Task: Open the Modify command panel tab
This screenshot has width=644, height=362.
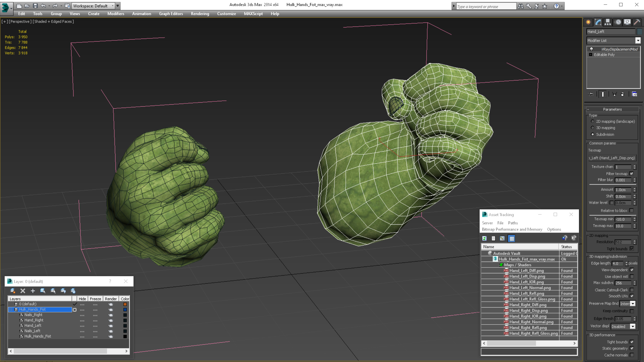Action: (x=598, y=22)
